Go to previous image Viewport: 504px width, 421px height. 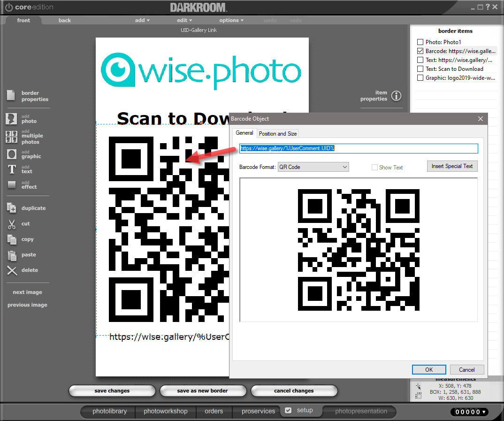click(27, 305)
